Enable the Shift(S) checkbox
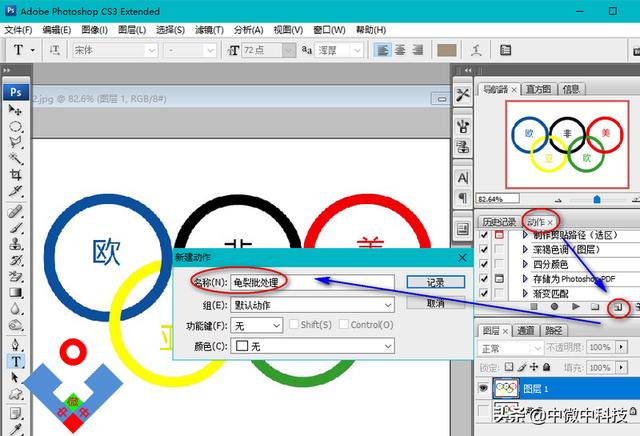Viewport: 640px width, 436px height. (x=293, y=325)
